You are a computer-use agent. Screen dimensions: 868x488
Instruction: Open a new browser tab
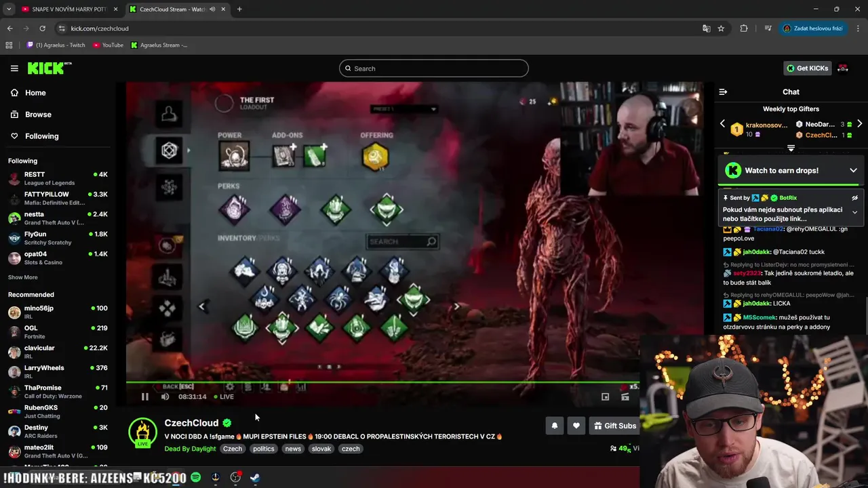239,9
